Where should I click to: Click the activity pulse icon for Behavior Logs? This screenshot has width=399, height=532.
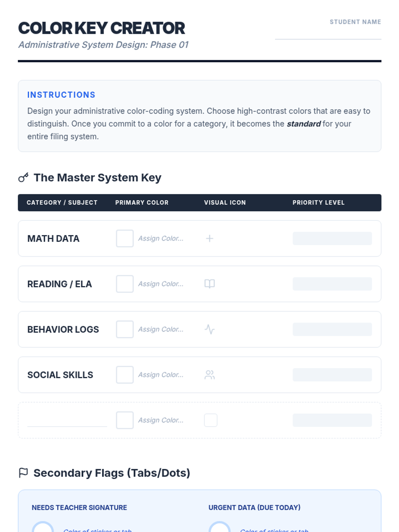pyautogui.click(x=209, y=329)
